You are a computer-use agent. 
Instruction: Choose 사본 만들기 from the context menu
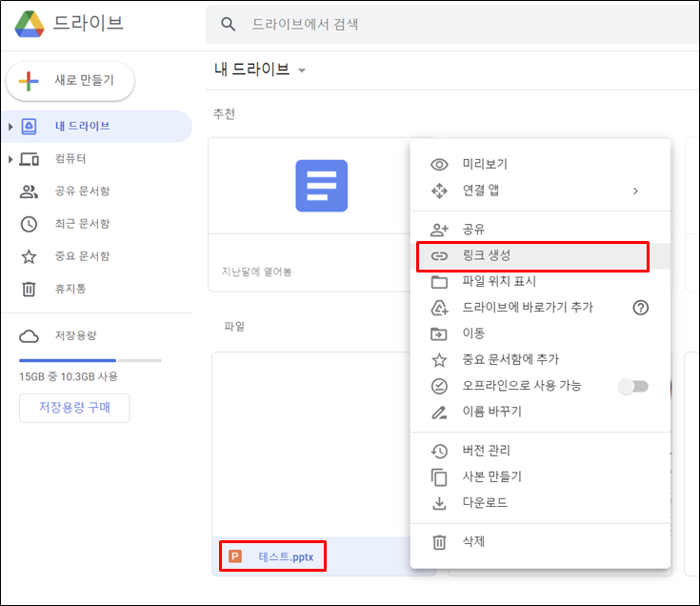(x=540, y=477)
